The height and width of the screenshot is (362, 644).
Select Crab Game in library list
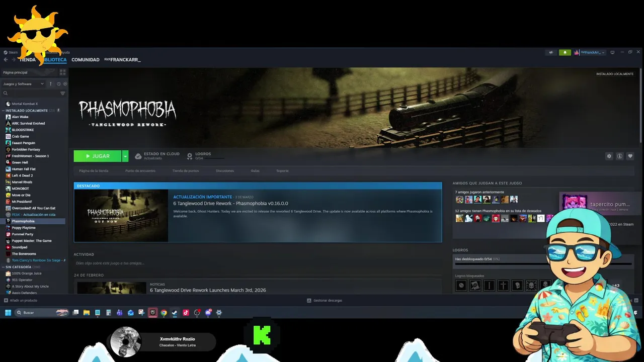21,136
